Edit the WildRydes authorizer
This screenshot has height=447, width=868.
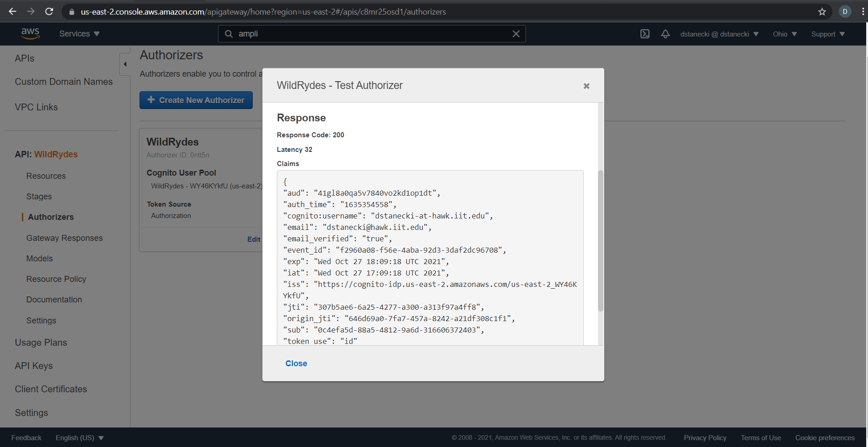click(x=254, y=239)
